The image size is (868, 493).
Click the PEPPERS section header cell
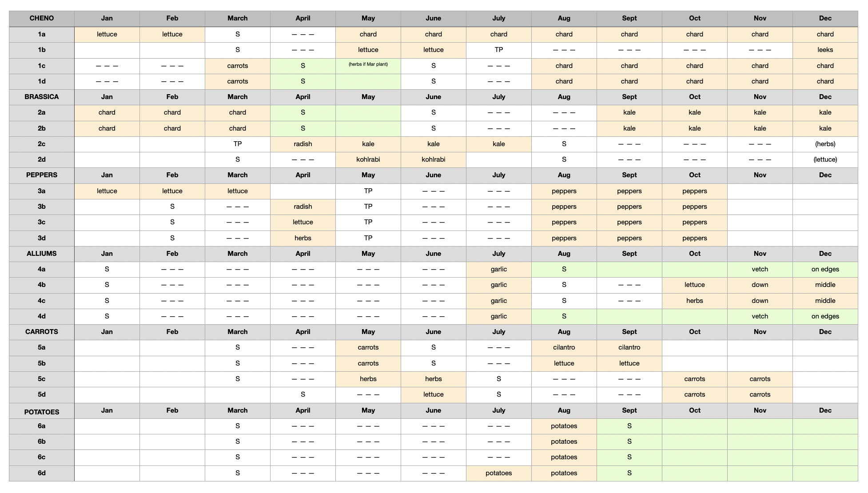coord(42,175)
